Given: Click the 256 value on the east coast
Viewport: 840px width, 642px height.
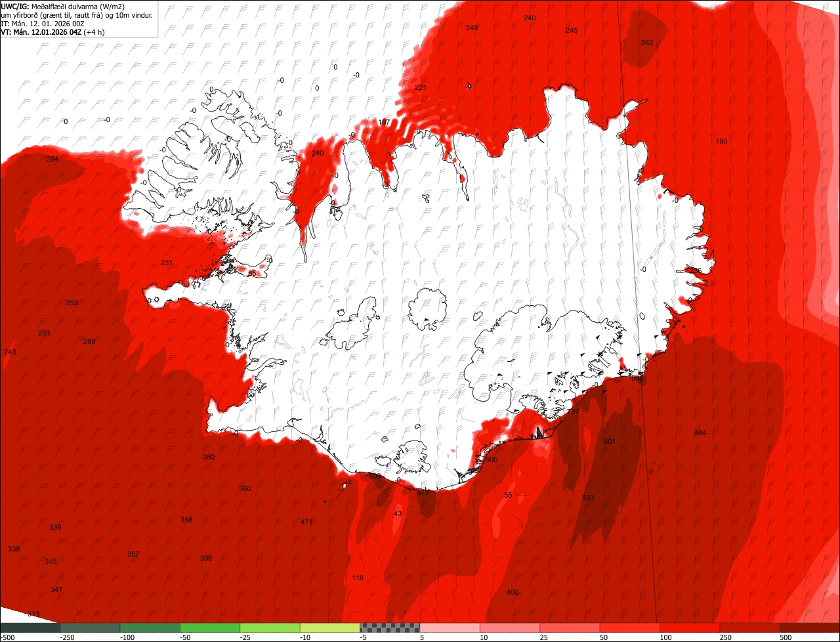Looking at the screenshot, I should tap(696, 270).
